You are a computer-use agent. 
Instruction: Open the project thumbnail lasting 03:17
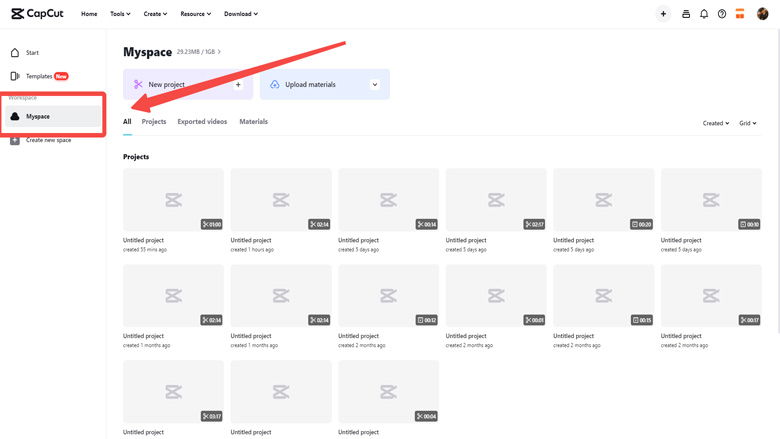(173, 392)
